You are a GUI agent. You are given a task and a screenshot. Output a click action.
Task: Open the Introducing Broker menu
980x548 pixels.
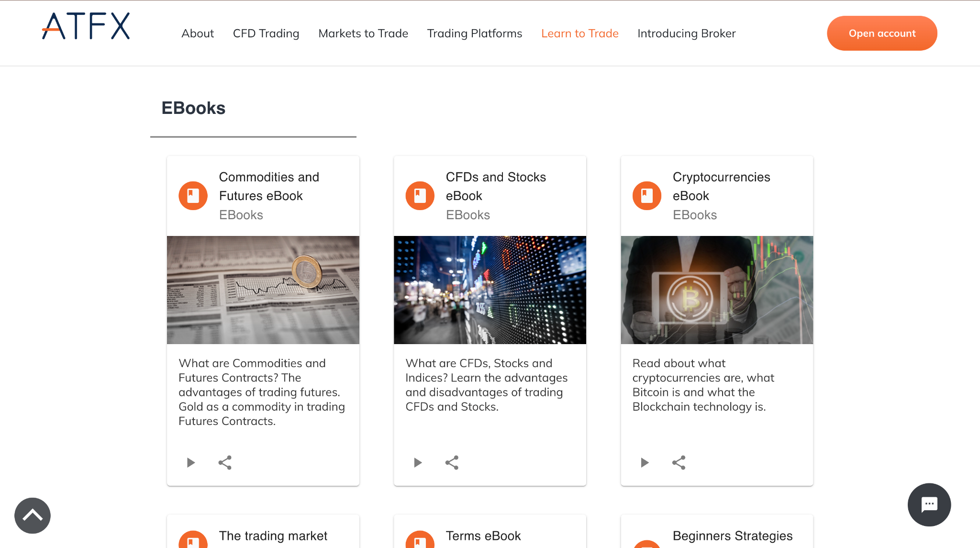687,34
